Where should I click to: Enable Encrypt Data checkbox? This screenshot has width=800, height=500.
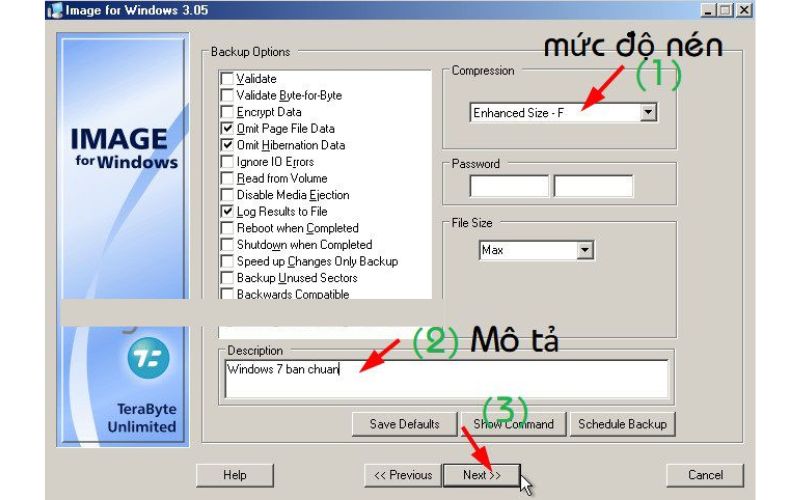227,112
